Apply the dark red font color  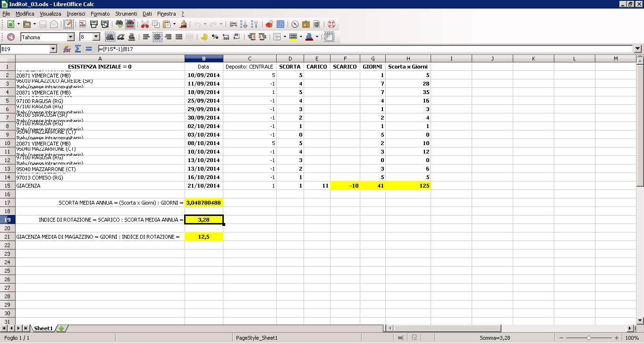point(309,37)
